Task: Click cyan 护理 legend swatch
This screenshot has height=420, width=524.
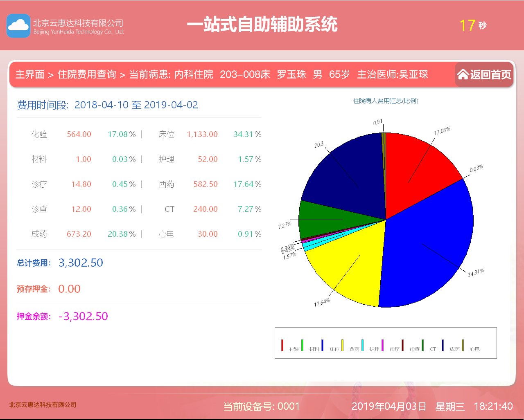Action: click(x=363, y=345)
